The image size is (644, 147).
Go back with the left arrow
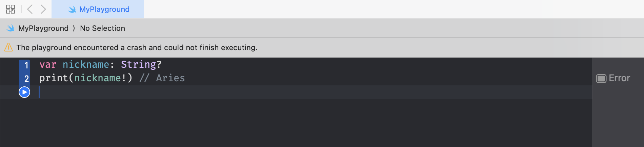[x=30, y=9]
